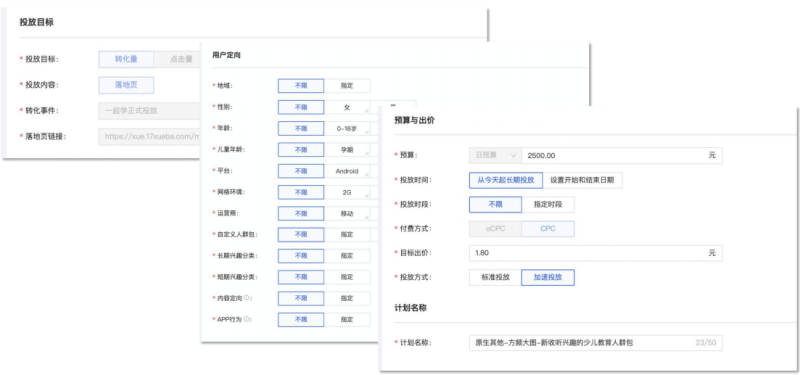Screen dimensions: 800x375
Task: Choose 2G for 网络环境
Action: click(347, 192)
